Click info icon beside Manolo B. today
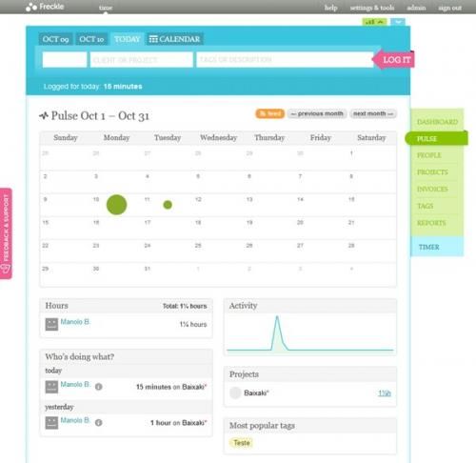Viewport: 476px width, 463px height. (99, 387)
